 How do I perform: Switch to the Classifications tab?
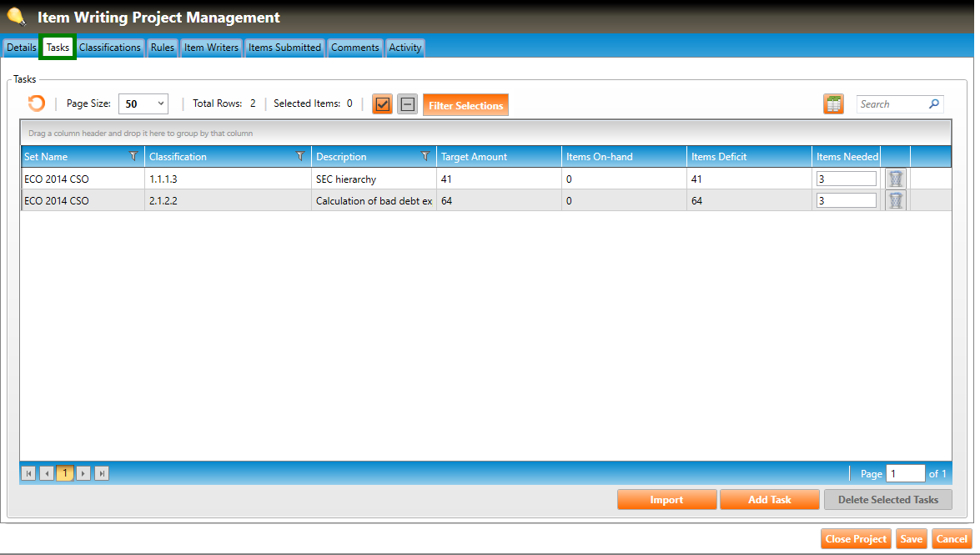pos(110,48)
